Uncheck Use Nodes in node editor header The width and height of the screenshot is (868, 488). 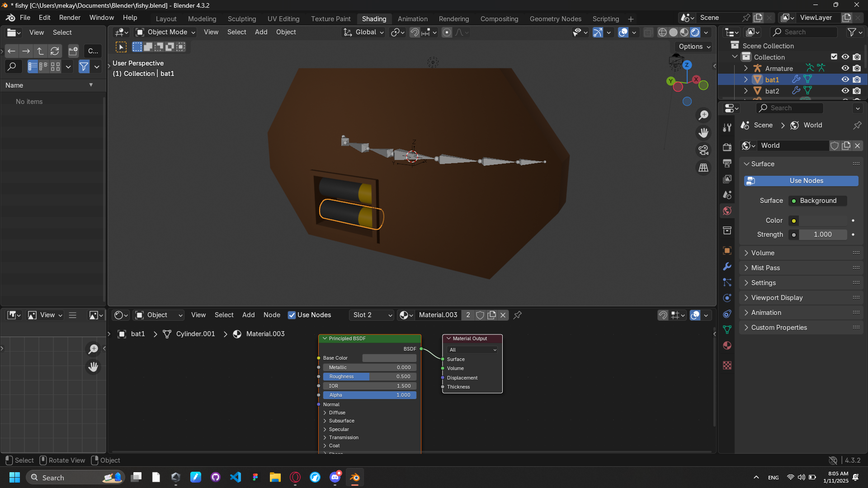[x=292, y=315]
